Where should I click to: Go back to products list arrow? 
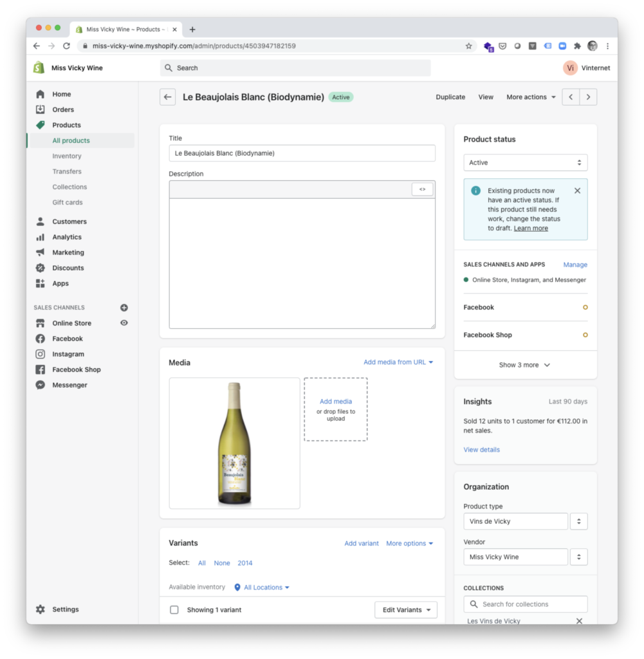click(x=168, y=97)
